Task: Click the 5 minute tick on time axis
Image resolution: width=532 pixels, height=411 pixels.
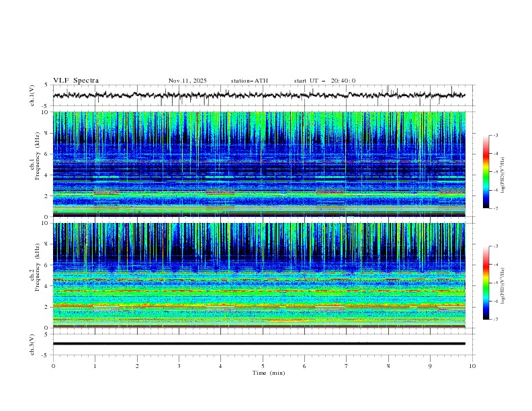Action: coord(263,366)
